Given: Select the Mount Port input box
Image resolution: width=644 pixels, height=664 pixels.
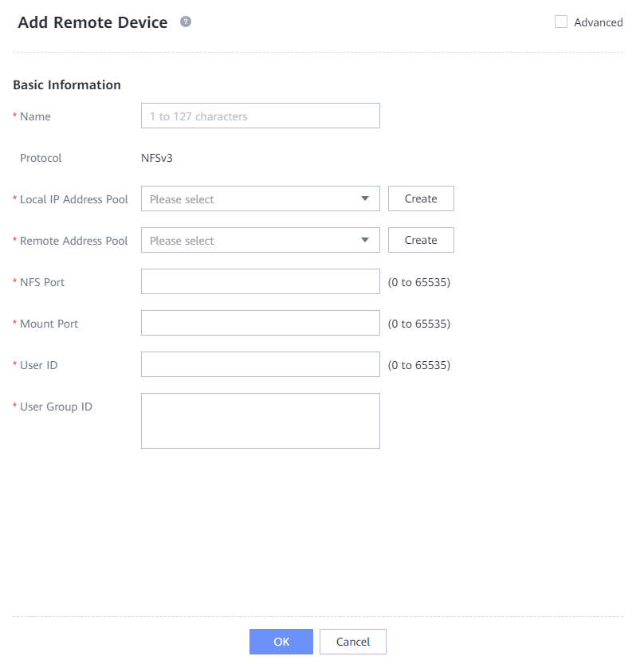Looking at the screenshot, I should 260,323.
